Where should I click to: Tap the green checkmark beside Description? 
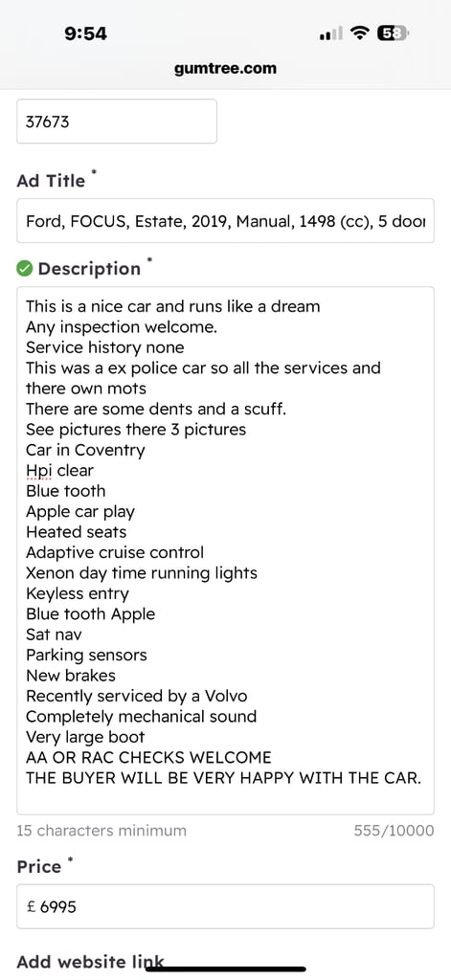pyautogui.click(x=25, y=269)
